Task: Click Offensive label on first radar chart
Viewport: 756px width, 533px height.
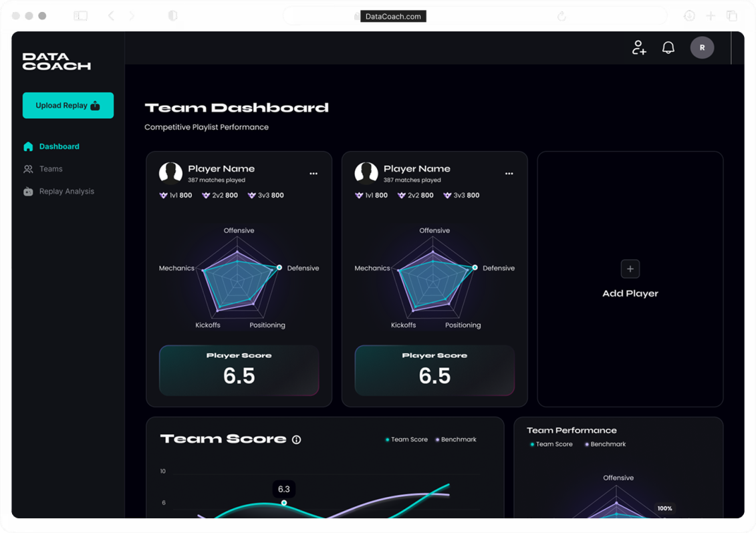Action: [239, 230]
